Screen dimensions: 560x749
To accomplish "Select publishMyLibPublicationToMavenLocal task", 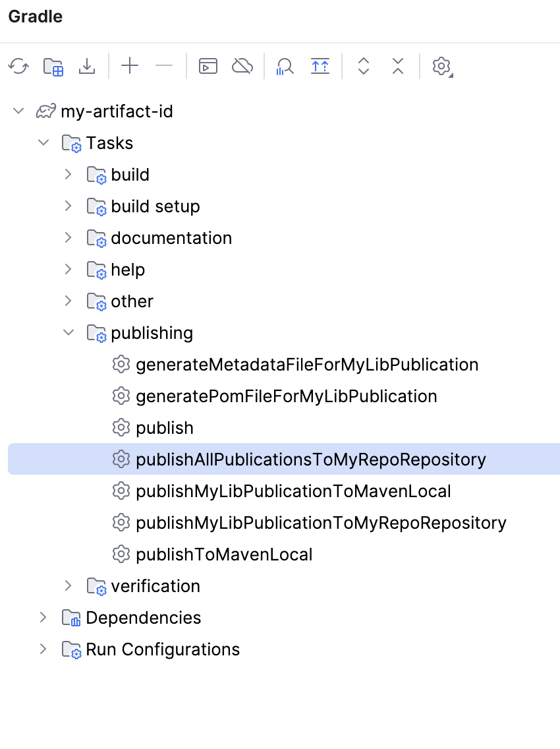I will 293,491.
